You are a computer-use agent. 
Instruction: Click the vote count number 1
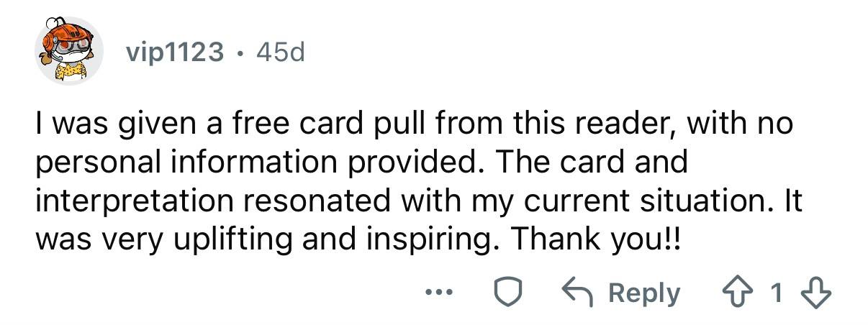[776, 293]
